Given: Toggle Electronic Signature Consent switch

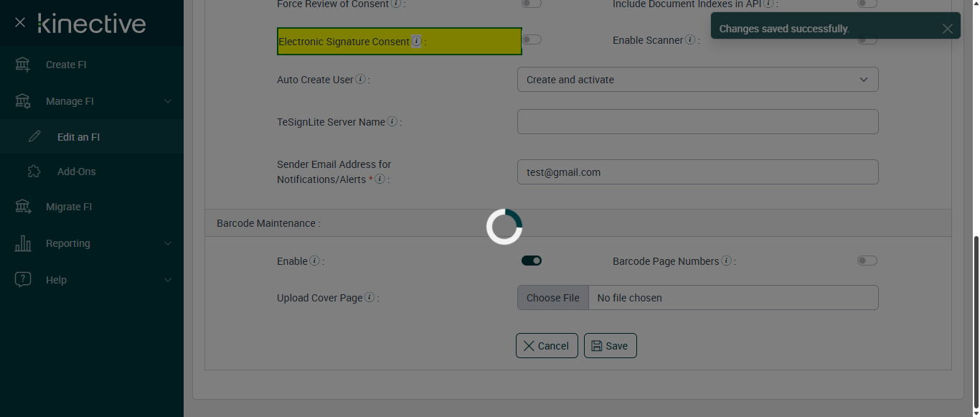Looking at the screenshot, I should [x=532, y=39].
